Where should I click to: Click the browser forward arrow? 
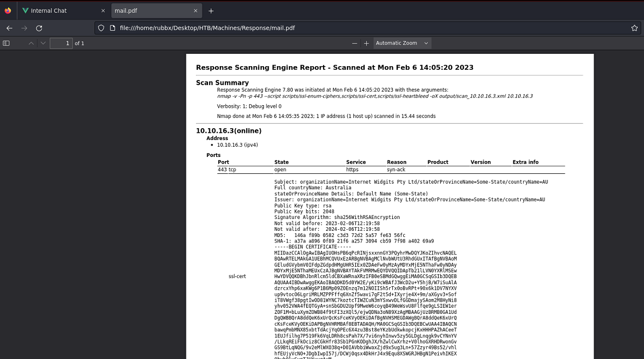(24, 28)
